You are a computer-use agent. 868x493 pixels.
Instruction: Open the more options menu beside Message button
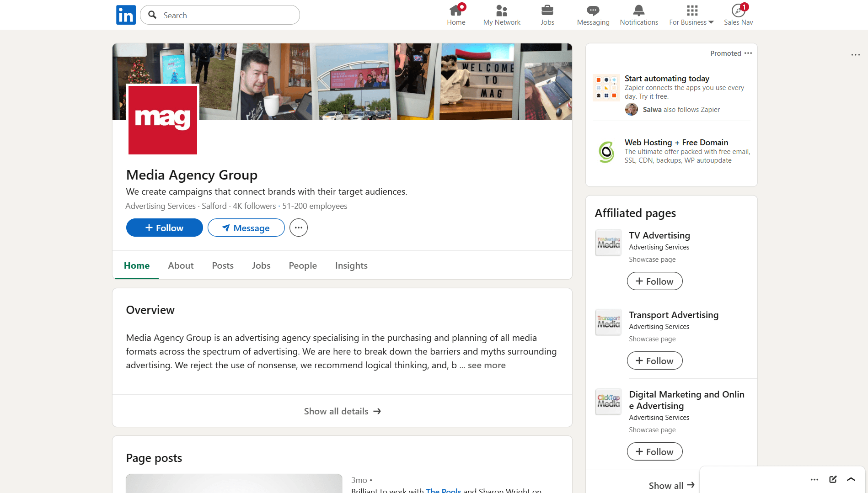298,228
